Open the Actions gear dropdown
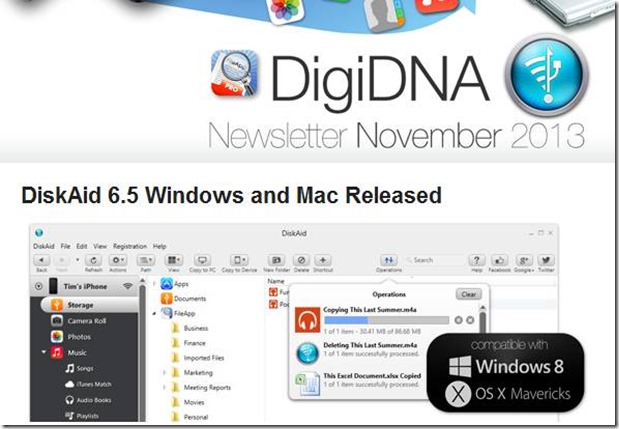This screenshot has height=429, width=619. (117, 260)
